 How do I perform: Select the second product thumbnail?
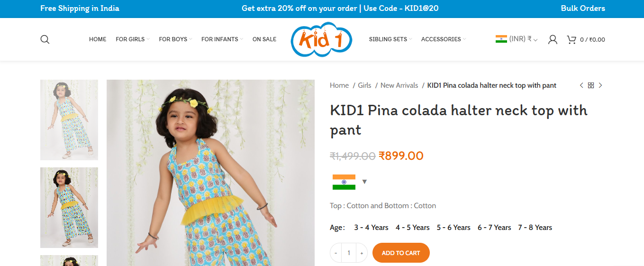(69, 208)
